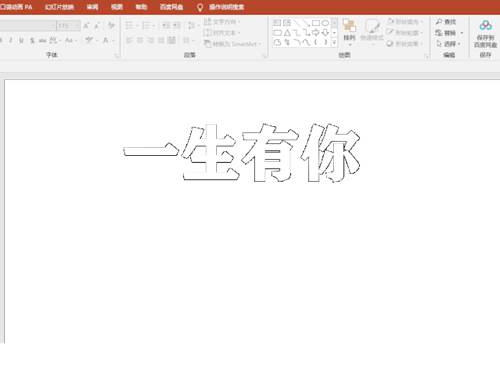
Task: Open the font size dropdown
Action: [x=68, y=26]
